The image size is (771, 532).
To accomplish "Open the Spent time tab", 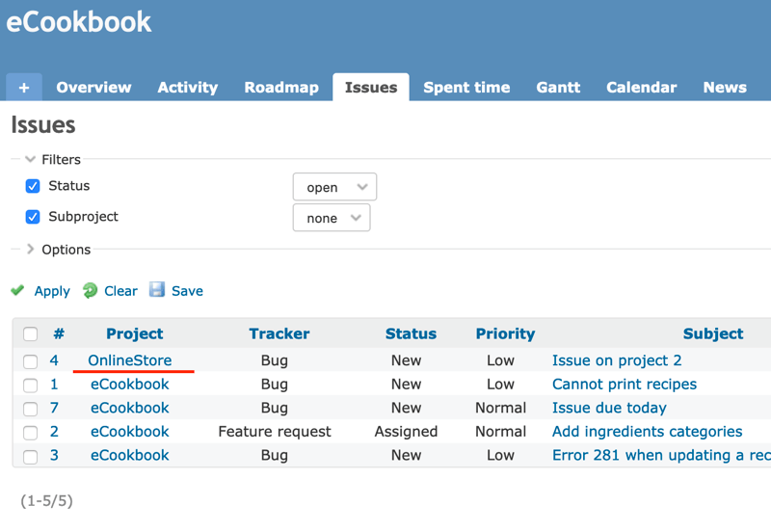I will coord(466,88).
